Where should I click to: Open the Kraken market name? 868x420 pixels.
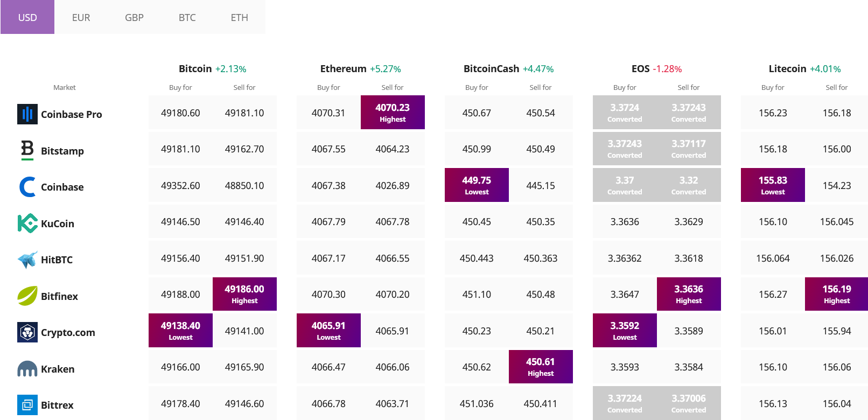tap(58, 369)
